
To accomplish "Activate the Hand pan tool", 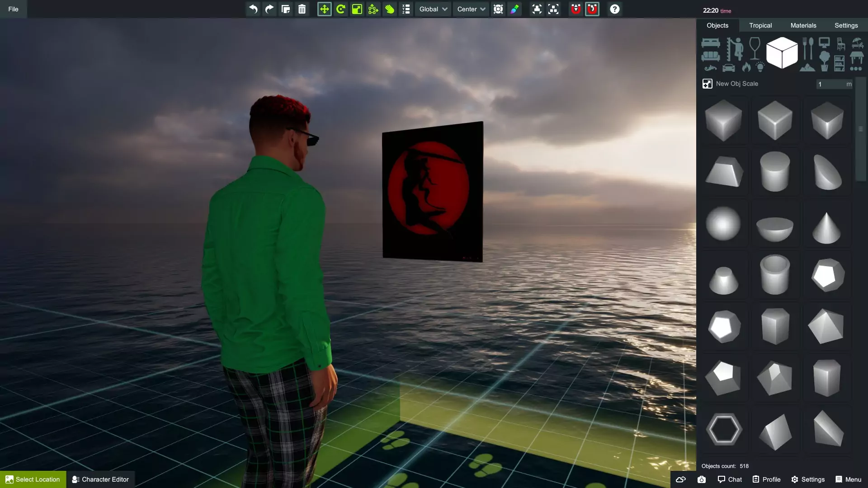I will click(x=389, y=9).
